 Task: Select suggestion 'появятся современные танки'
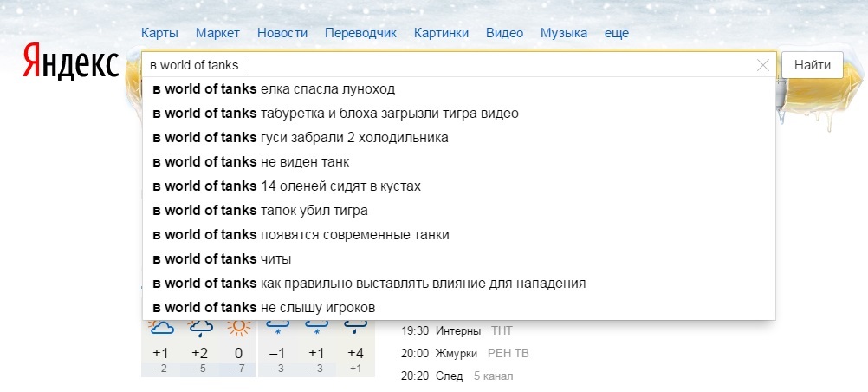point(459,234)
